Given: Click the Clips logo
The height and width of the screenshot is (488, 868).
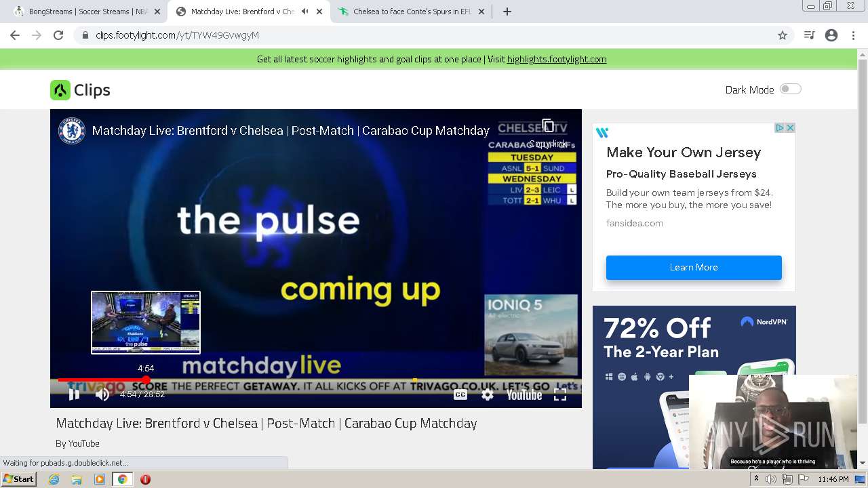Looking at the screenshot, I should click(x=80, y=90).
